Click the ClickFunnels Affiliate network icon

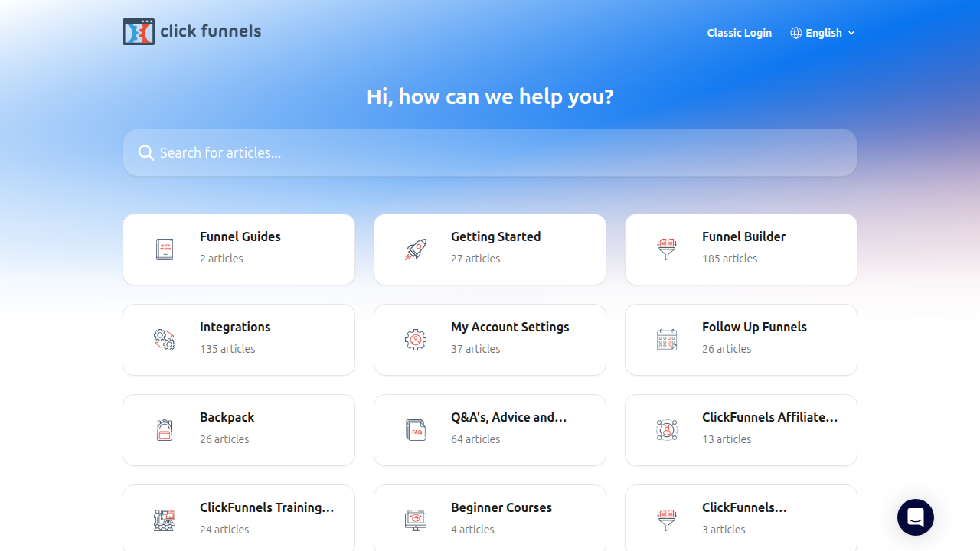667,430
